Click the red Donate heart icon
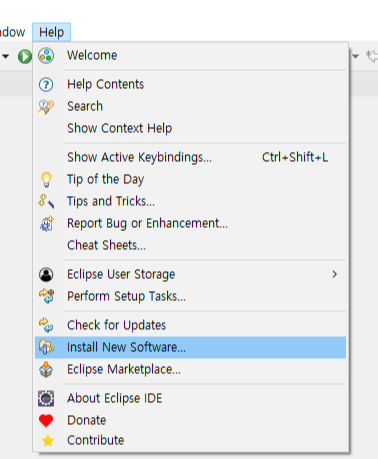Screen dimensions: 378x459 (46, 421)
